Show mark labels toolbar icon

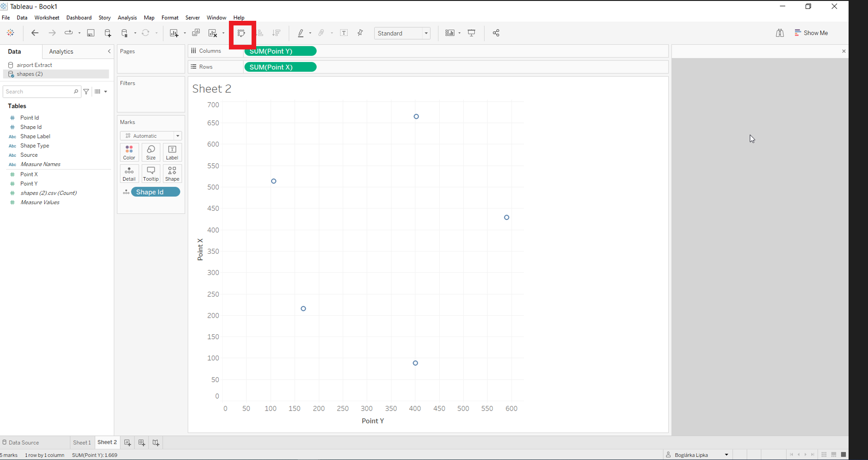pos(344,33)
